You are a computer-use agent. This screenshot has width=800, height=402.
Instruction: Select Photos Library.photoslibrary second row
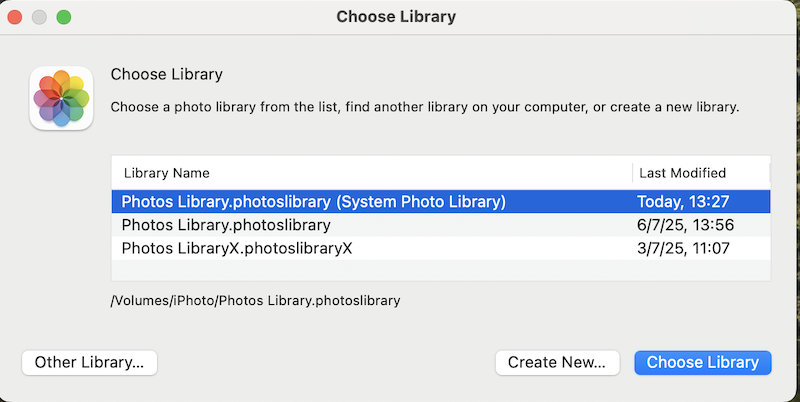tap(226, 224)
